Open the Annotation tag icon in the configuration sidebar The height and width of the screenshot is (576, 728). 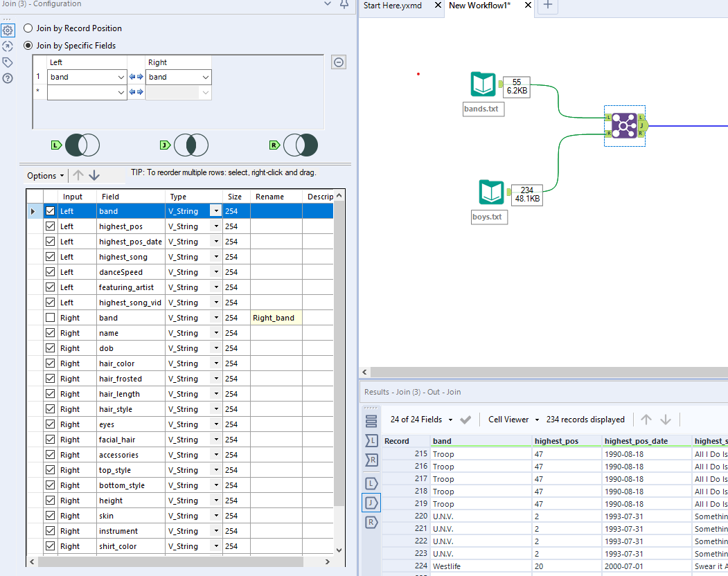coord(8,62)
